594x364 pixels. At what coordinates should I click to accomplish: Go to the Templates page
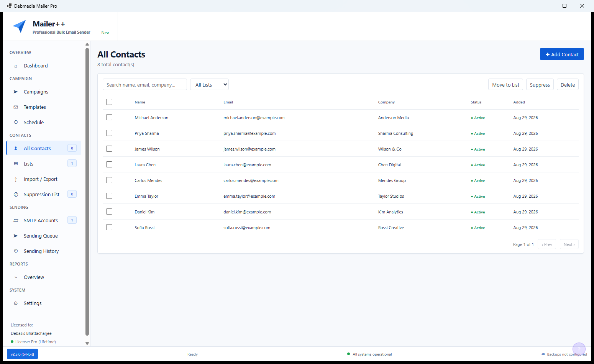tap(44, 107)
